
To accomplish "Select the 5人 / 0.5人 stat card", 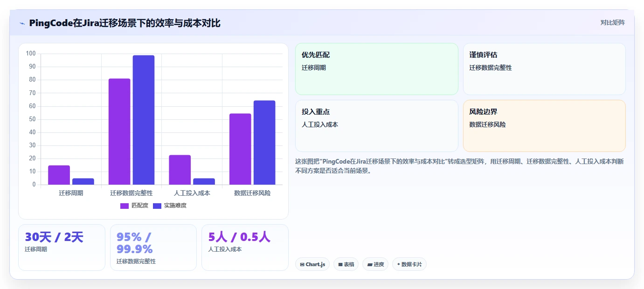I will tap(245, 247).
